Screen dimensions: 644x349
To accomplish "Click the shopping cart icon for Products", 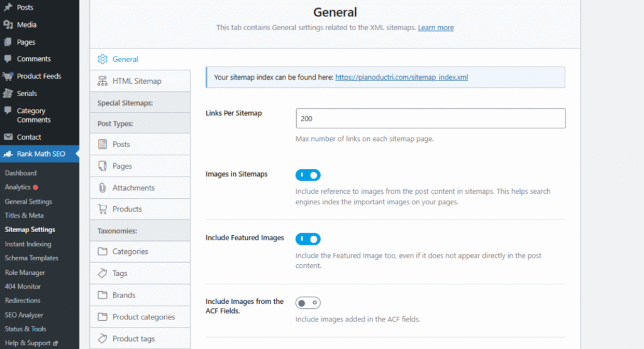I will (x=103, y=209).
